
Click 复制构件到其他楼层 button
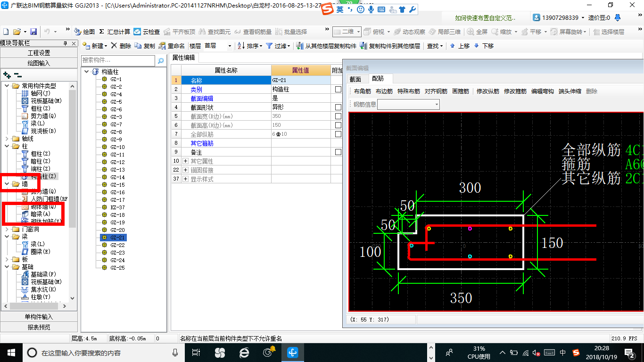(390, 46)
